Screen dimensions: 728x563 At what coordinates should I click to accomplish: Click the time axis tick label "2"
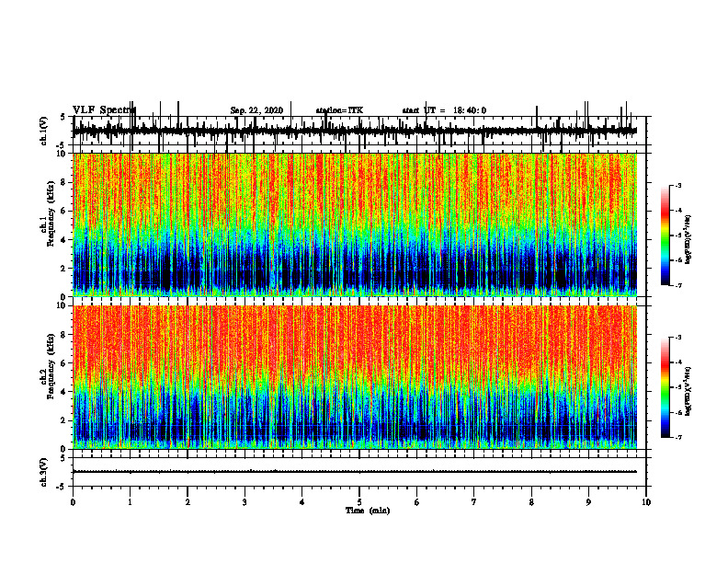click(188, 502)
